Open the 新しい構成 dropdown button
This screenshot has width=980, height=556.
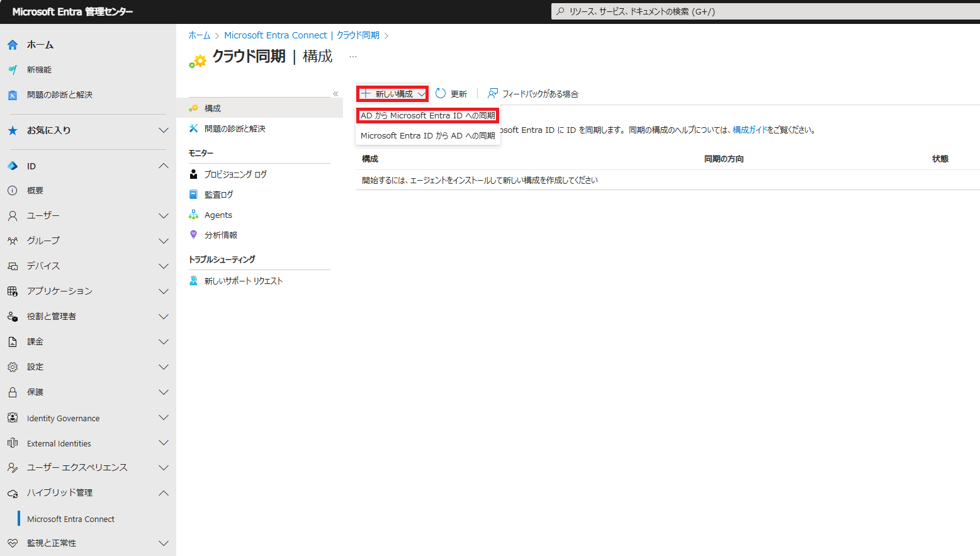click(x=391, y=93)
